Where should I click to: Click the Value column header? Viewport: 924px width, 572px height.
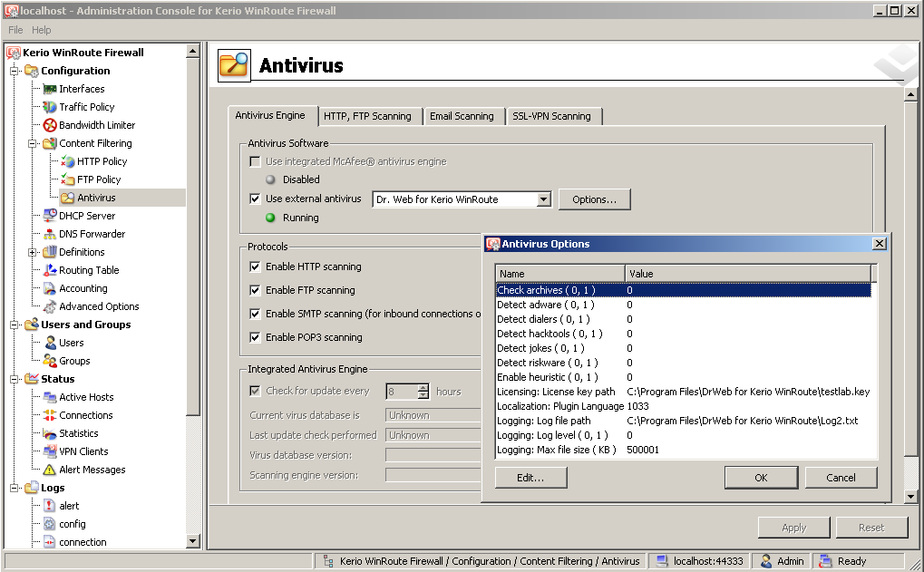(x=748, y=274)
